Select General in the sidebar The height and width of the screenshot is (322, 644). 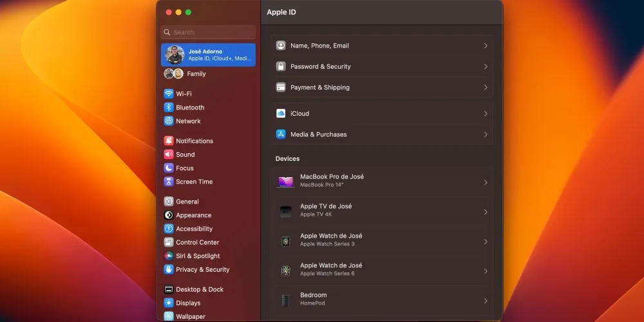click(x=187, y=202)
